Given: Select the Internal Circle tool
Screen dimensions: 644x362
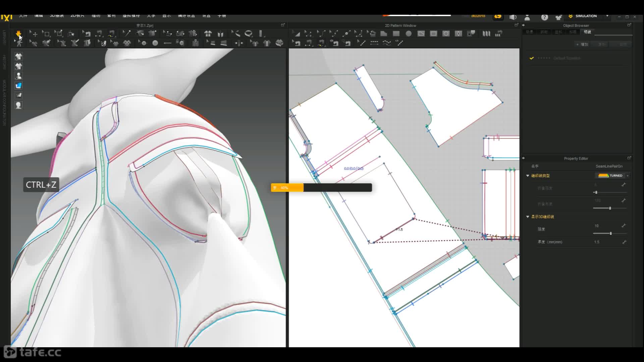Looking at the screenshot, I should (446, 34).
